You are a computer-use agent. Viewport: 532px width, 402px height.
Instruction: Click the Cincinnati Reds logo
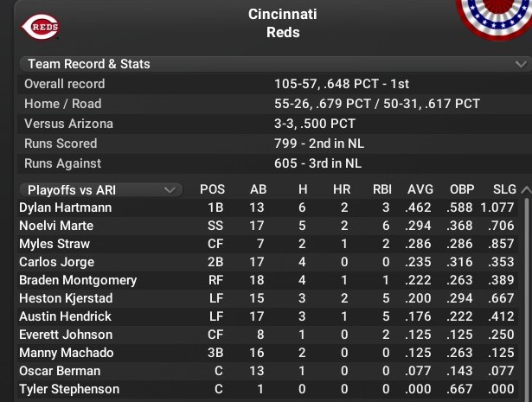click(x=42, y=28)
